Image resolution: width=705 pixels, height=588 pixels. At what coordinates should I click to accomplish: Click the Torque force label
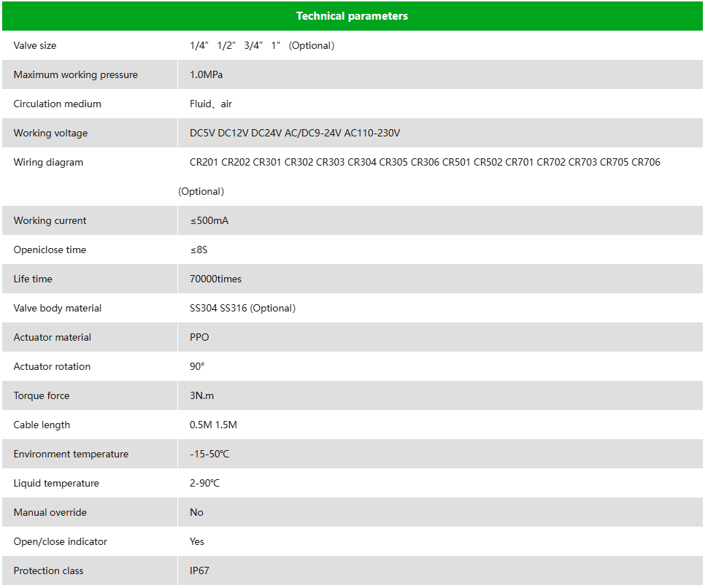pos(42,395)
